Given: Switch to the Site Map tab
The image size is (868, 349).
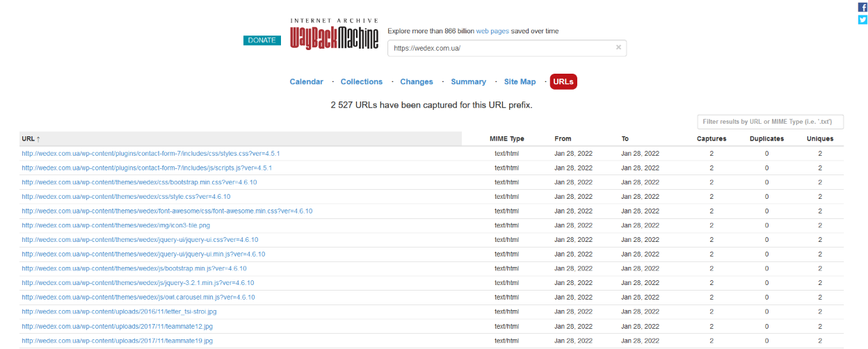Looking at the screenshot, I should pos(520,82).
